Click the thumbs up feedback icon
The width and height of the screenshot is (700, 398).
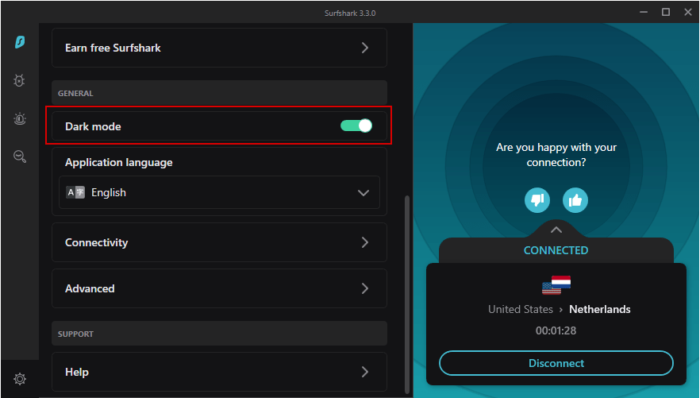coord(575,200)
